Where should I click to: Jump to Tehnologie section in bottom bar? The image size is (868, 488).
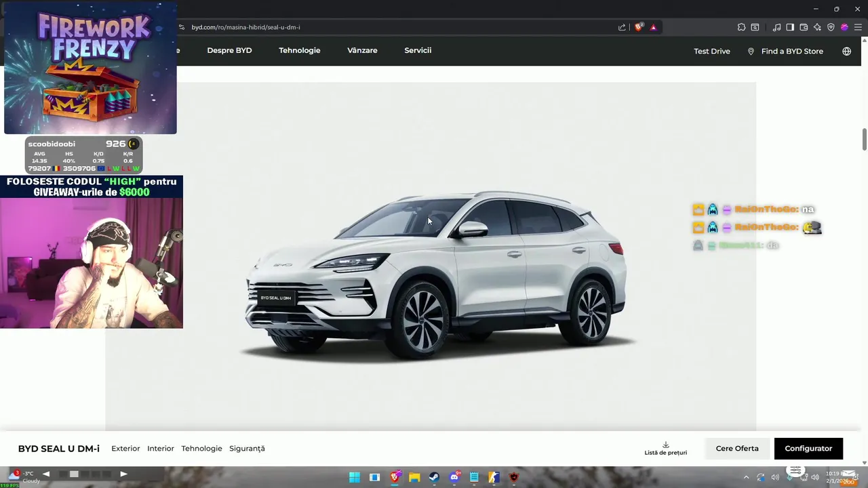coord(201,449)
